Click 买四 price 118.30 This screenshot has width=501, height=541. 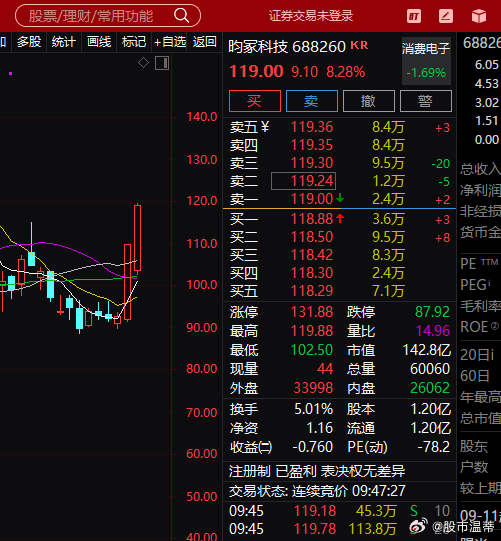click(x=312, y=273)
